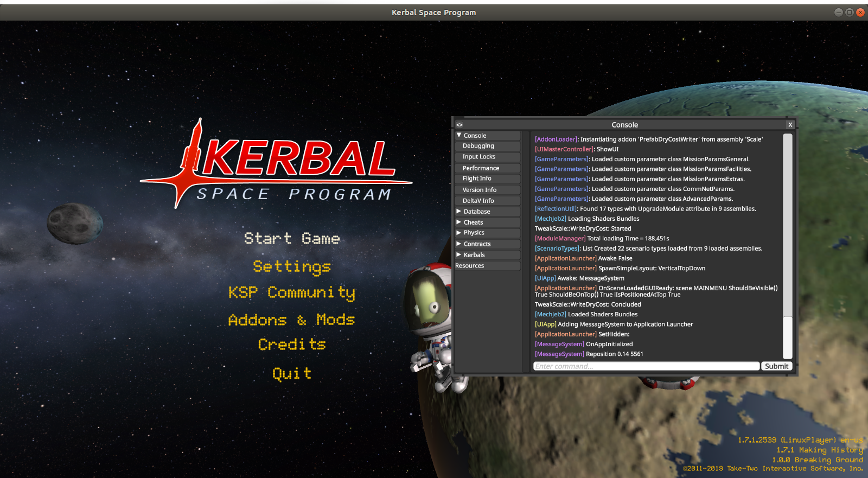Click the 'TweakScale::WriteDryCost: Concluded' log line
Viewport: 868px width, 478px height.
(x=588, y=305)
